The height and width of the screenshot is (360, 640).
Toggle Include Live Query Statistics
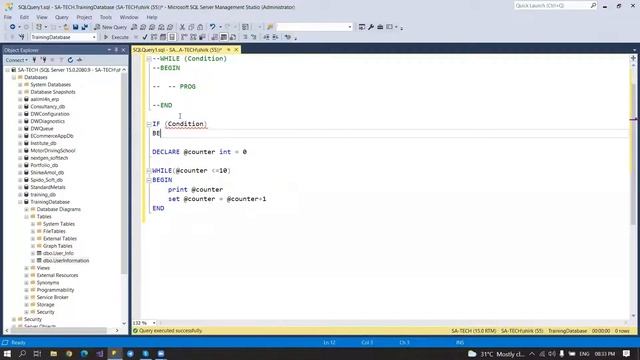click(193, 37)
